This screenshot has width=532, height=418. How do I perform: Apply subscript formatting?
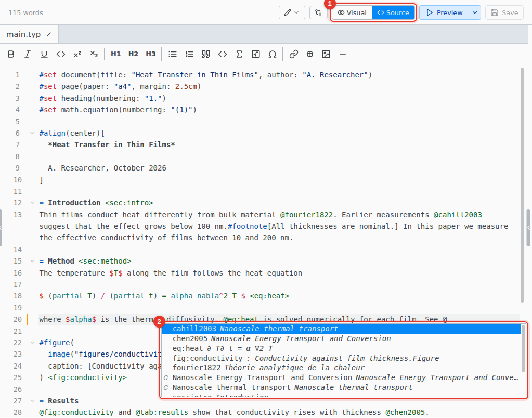click(x=94, y=54)
